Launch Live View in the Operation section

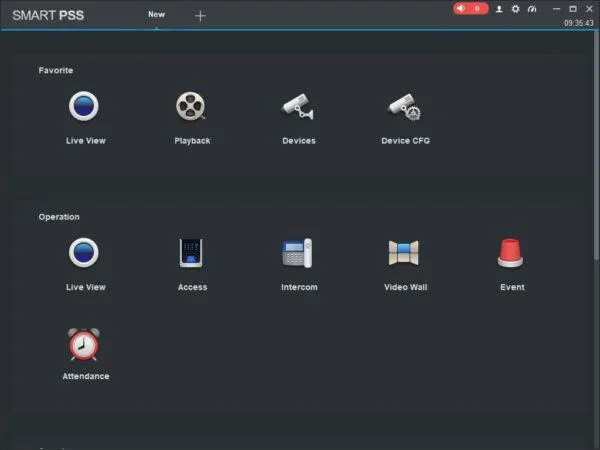(85, 252)
